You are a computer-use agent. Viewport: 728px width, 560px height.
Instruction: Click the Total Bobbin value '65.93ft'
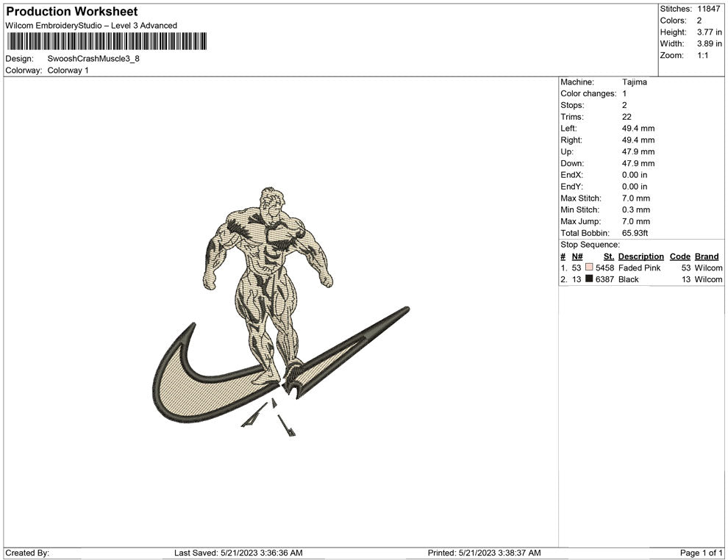tap(635, 232)
